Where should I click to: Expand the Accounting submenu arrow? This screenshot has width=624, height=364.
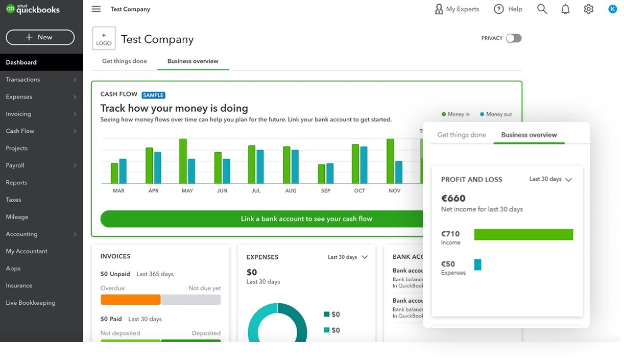point(75,234)
